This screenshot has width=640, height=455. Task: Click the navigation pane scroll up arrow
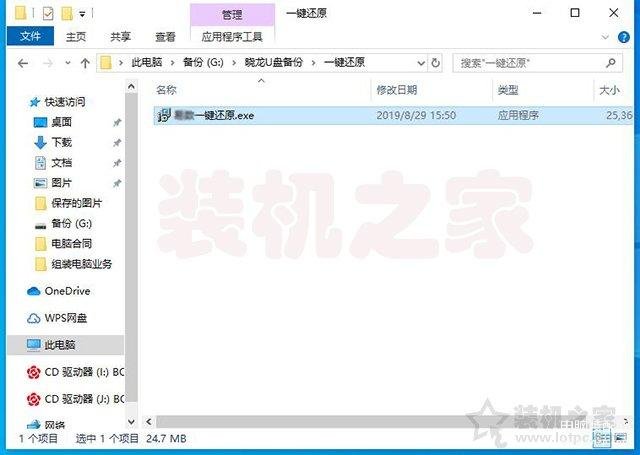click(131, 87)
